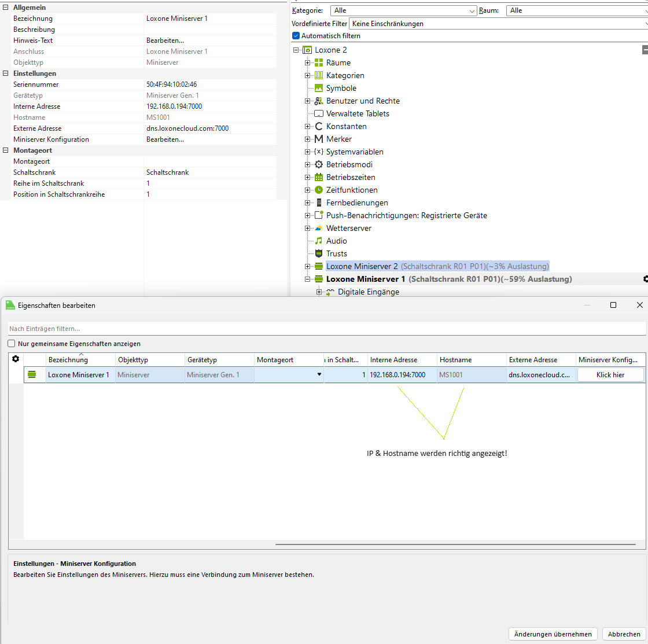Viewport: 648px width, 644px height.
Task: Click gear icon beside Loxone Miniserver 1 tree row
Action: [646, 279]
